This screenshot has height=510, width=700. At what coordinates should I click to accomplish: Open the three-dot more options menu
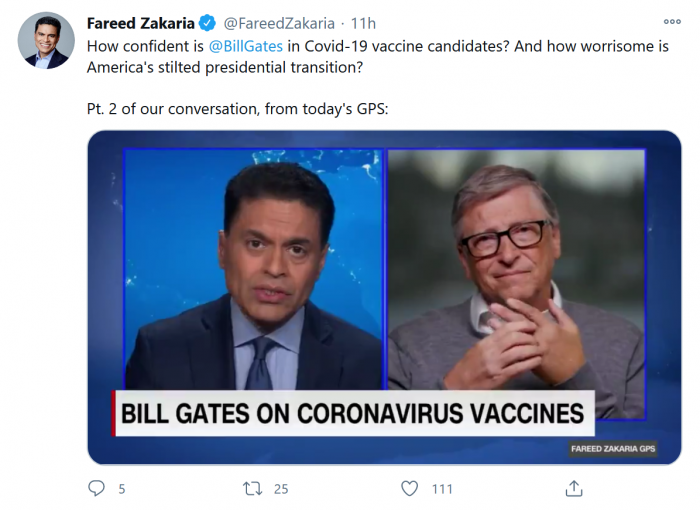(x=672, y=22)
